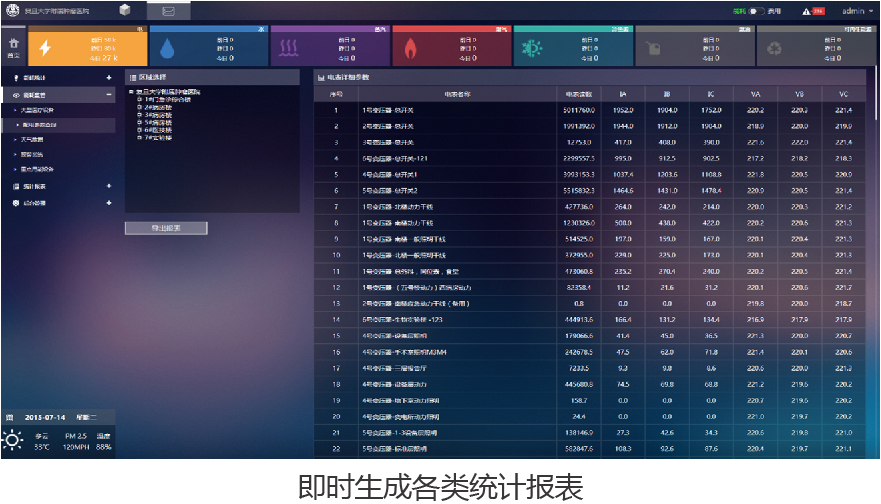Click the home 首页 icon

[14, 48]
